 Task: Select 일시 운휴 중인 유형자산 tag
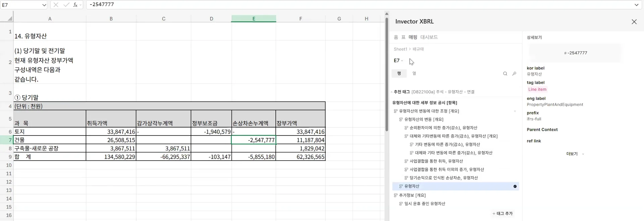(x=425, y=204)
